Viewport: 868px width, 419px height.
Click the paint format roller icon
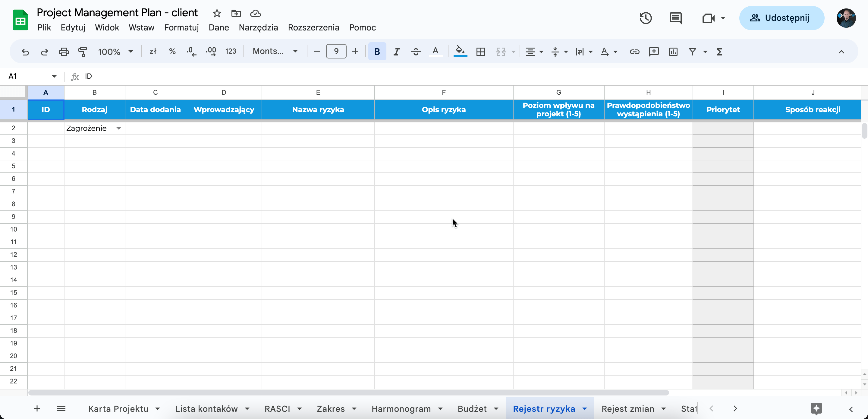coord(83,52)
